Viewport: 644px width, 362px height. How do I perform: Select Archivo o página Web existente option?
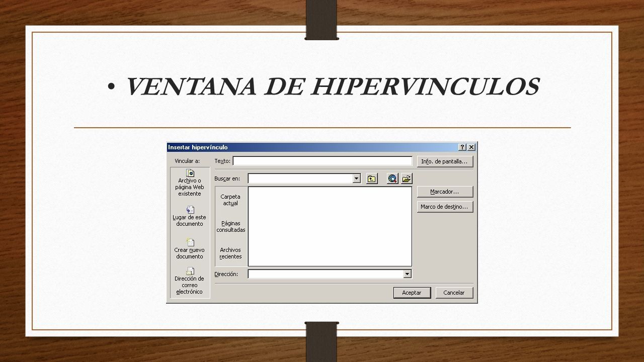(x=190, y=183)
